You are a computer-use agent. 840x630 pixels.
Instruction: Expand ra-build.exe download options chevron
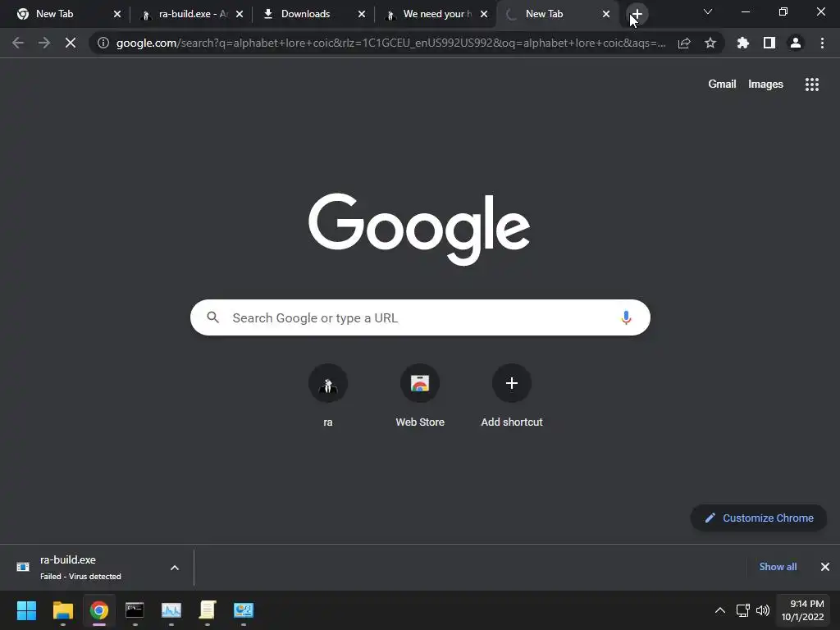(x=175, y=568)
